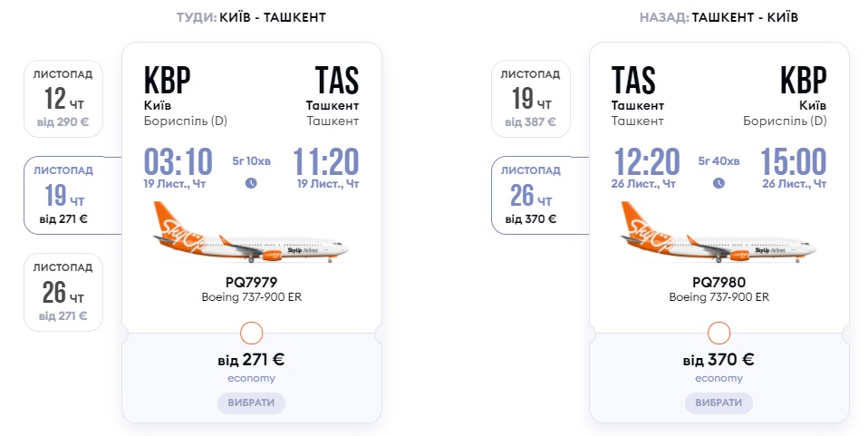Click the return flight duration clock icon

point(719,182)
